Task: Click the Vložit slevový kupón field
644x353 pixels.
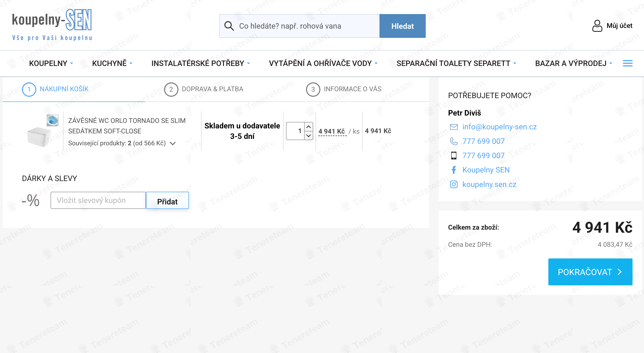Action: (x=98, y=200)
